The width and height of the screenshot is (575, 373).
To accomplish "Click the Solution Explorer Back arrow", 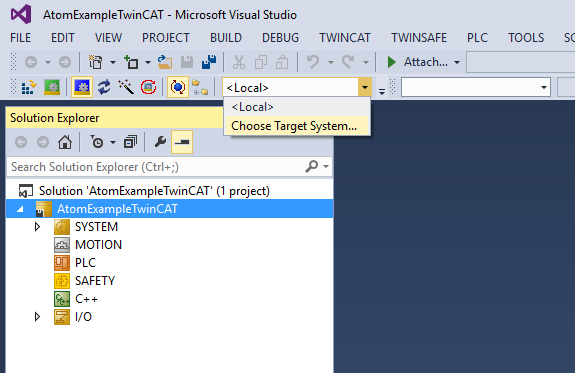I will pyautogui.click(x=21, y=142).
